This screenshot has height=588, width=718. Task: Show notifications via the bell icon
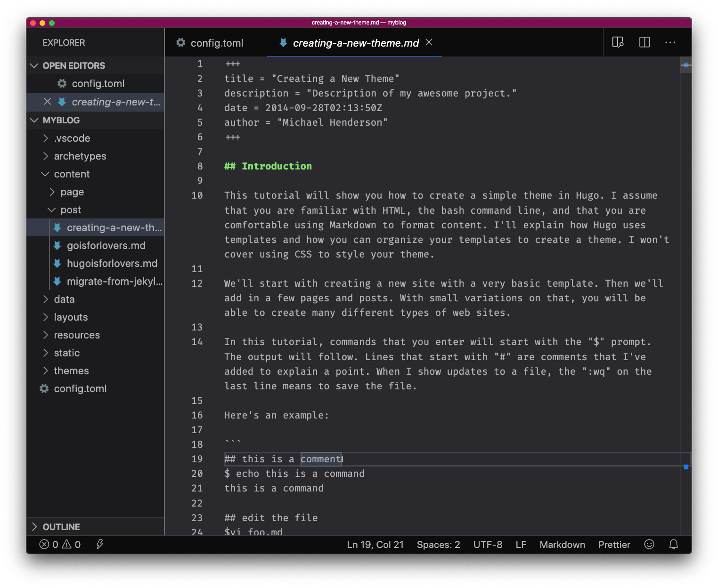point(674,545)
